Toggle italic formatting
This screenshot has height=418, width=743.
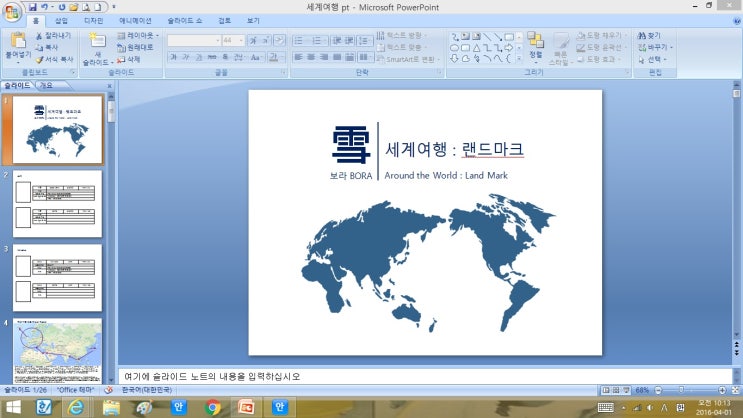186,57
